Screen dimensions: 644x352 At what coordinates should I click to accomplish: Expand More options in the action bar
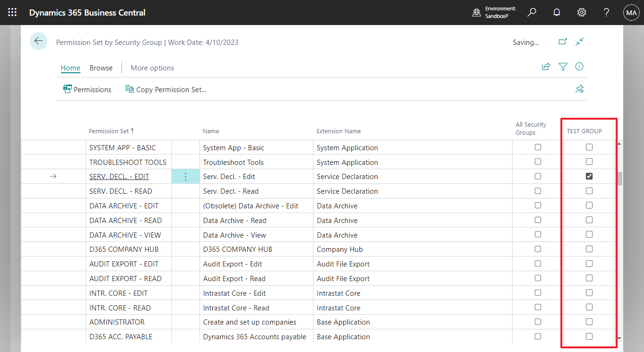coord(152,68)
